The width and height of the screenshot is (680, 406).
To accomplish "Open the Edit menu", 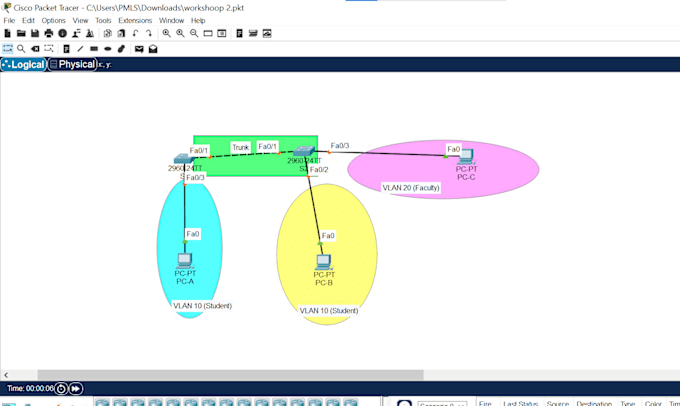I will 28,20.
